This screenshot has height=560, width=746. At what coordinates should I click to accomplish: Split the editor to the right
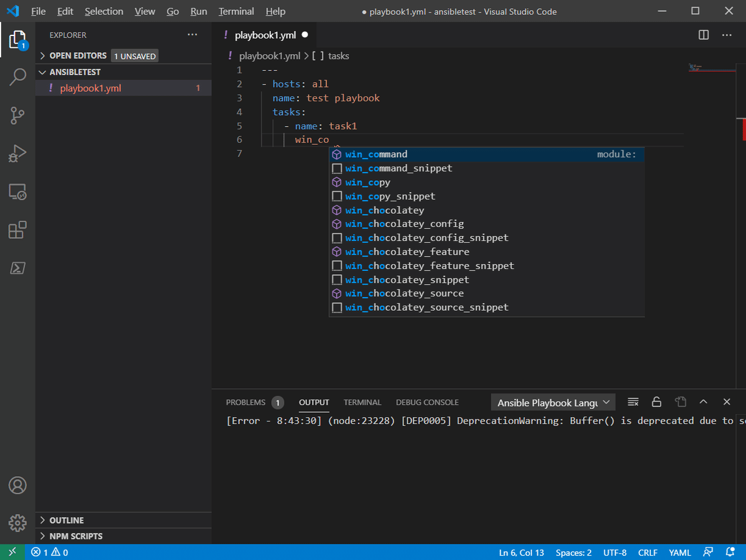(704, 35)
